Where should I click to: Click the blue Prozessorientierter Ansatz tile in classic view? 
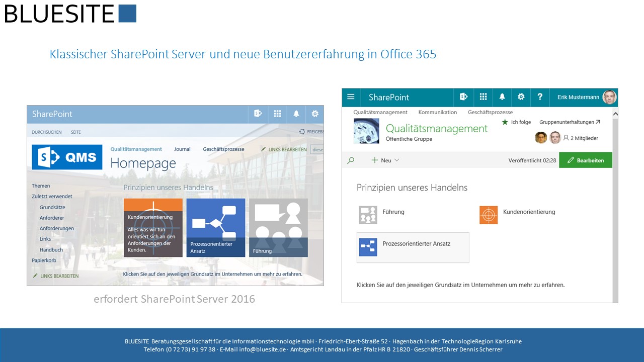(x=216, y=227)
